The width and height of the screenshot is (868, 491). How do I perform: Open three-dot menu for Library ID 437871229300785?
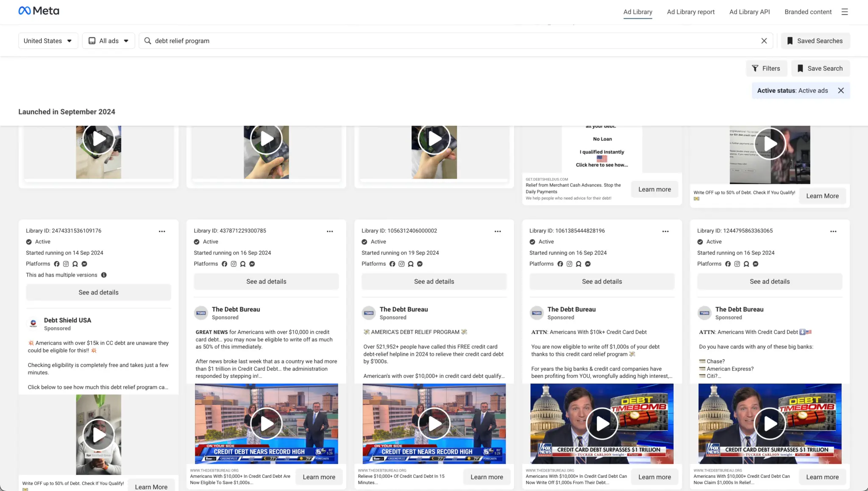330,231
